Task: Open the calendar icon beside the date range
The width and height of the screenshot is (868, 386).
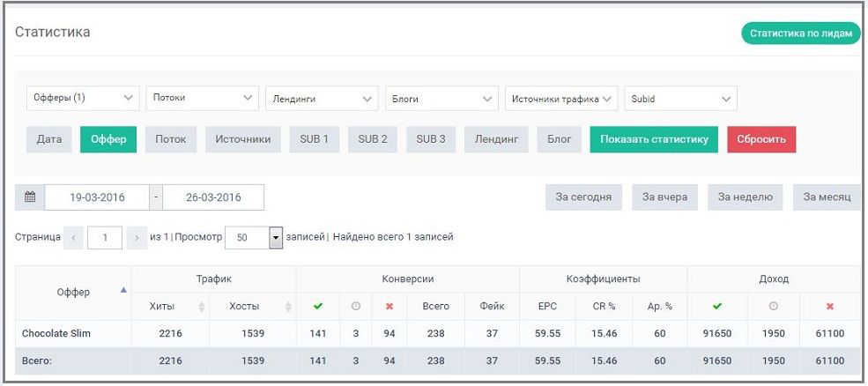Action: tap(30, 197)
